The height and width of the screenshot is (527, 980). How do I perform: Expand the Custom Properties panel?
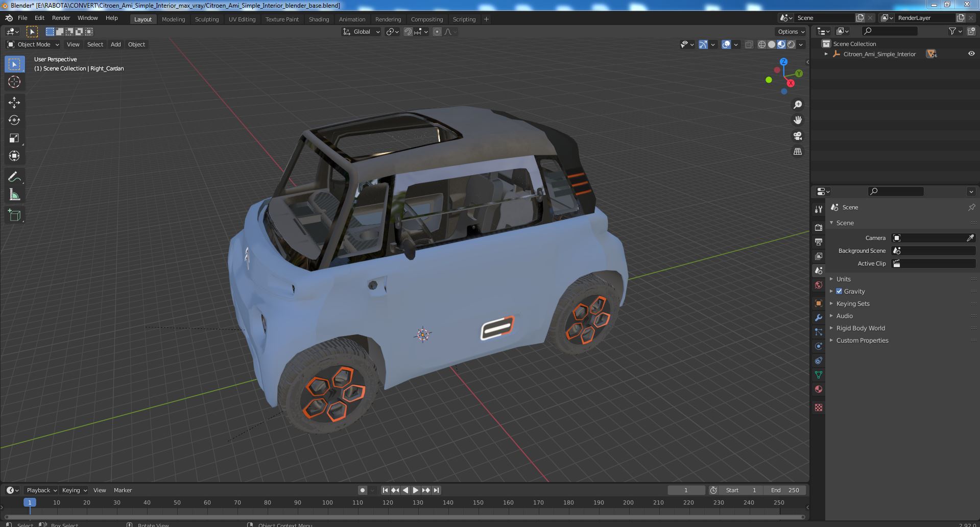pos(862,340)
